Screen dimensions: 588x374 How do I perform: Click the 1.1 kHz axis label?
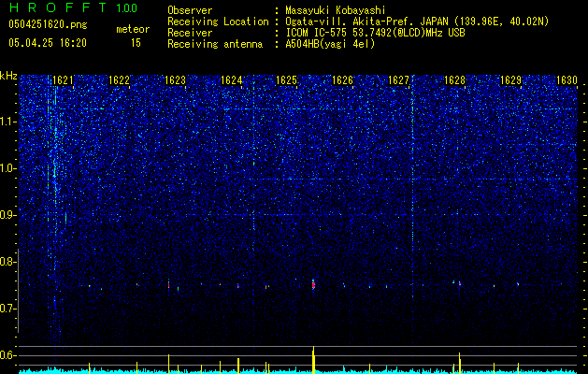[8, 122]
